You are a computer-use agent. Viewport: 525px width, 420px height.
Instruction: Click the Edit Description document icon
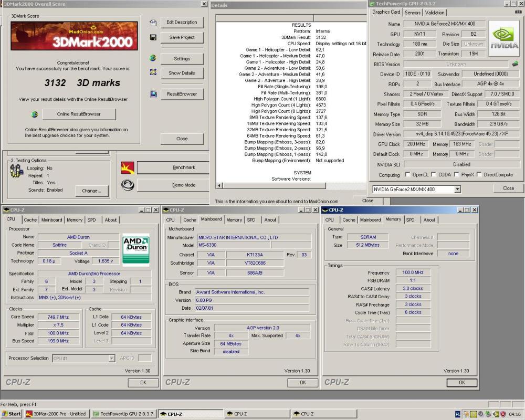[152, 23]
